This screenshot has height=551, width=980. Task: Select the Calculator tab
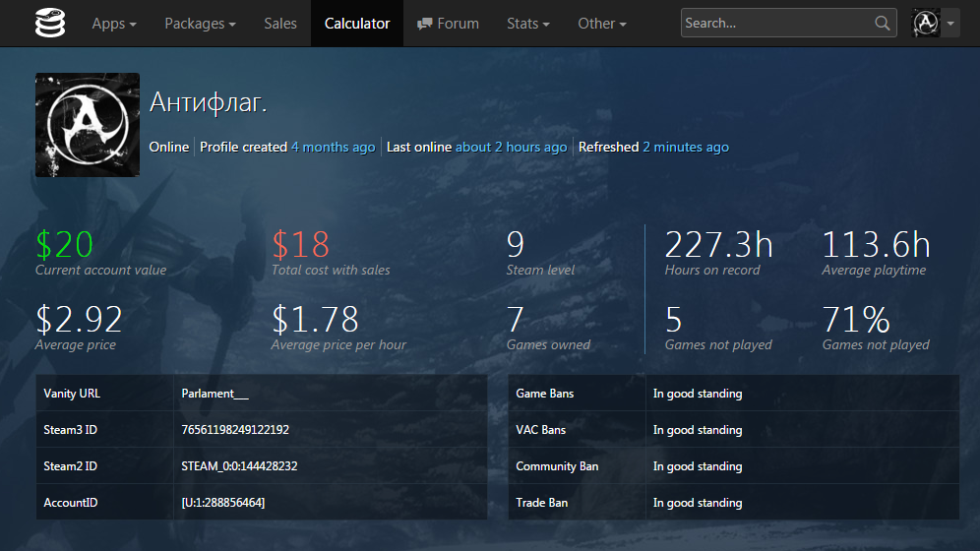coord(357,23)
